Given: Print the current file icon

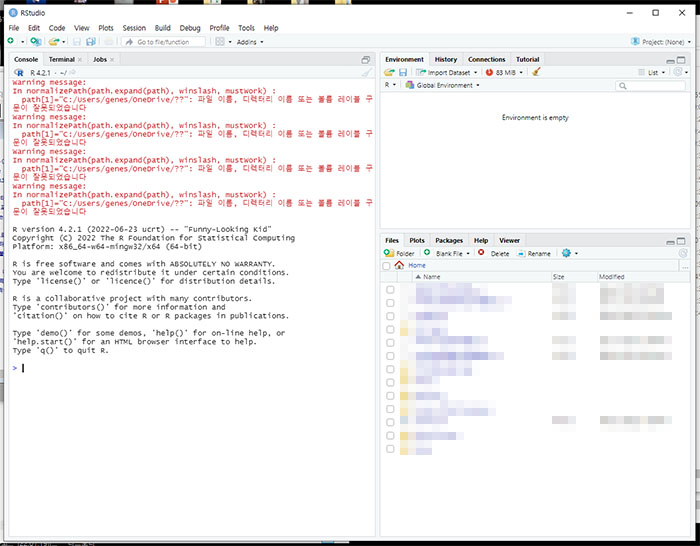Looking at the screenshot, I should click(x=108, y=42).
